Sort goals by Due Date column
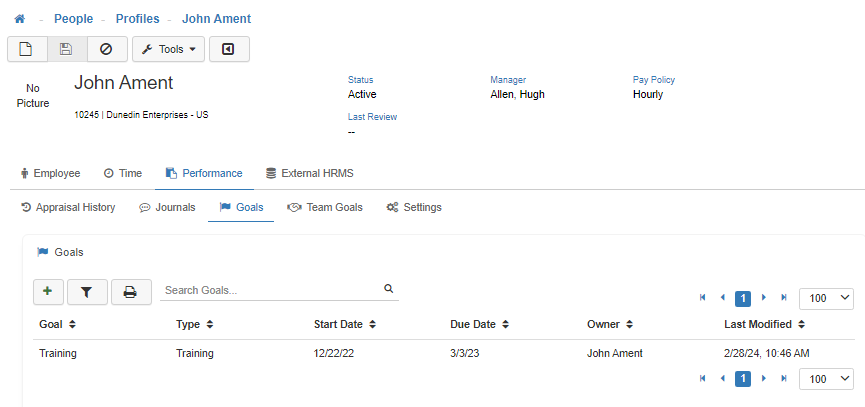The image size is (865, 407). tap(478, 324)
